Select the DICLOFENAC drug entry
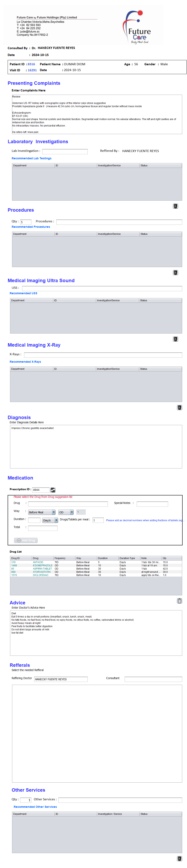Screen dimensions: 187x868 41,575
